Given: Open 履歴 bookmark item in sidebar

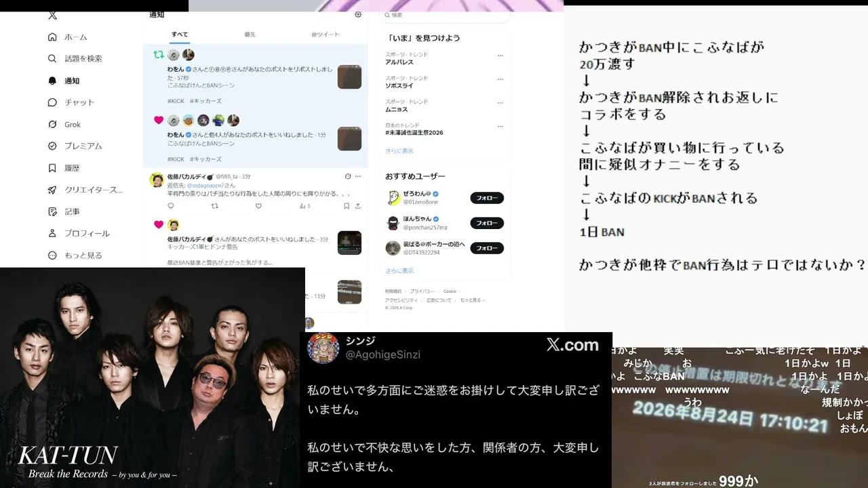Looking at the screenshot, I should pos(64,168).
